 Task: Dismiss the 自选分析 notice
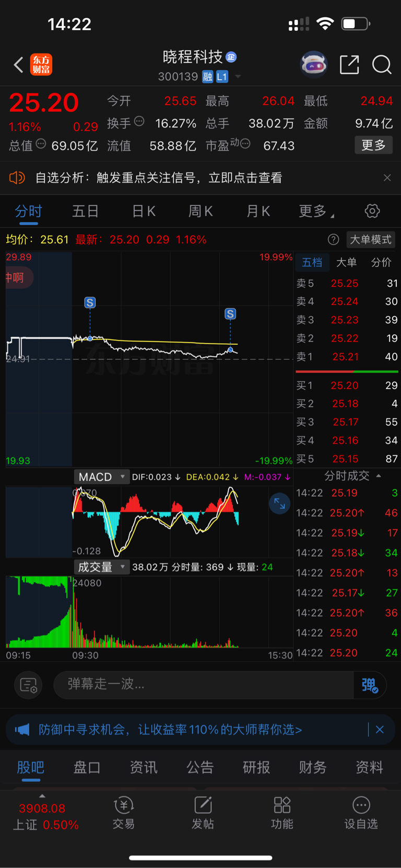[x=387, y=178]
